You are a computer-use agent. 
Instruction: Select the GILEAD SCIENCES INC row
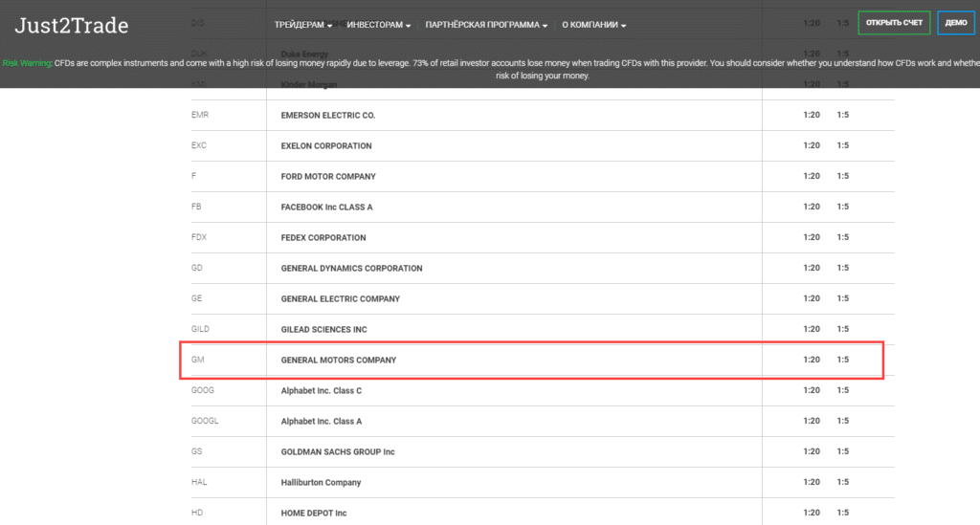click(323, 330)
